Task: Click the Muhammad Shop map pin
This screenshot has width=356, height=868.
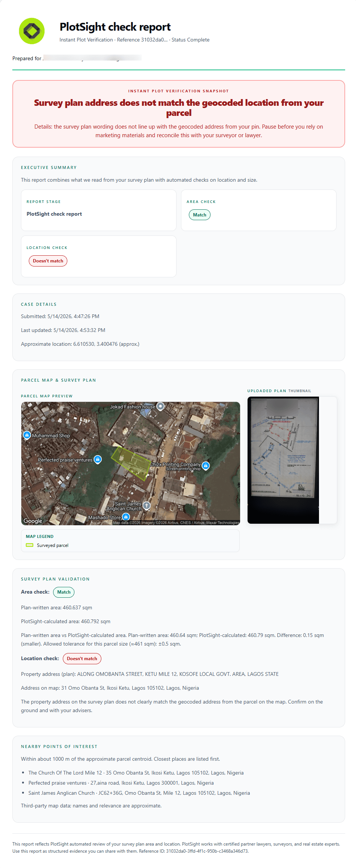Action: click(27, 435)
